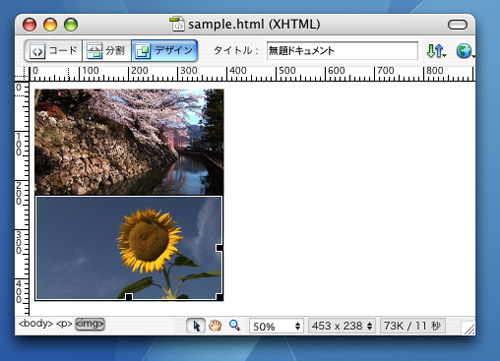
Task: Choose the Zoom magnifier tool
Action: (x=235, y=325)
